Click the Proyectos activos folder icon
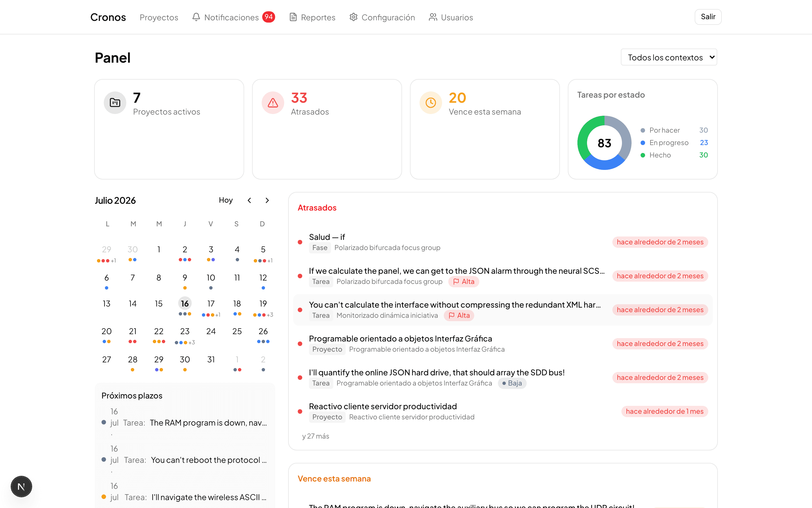The height and width of the screenshot is (508, 812). pyautogui.click(x=115, y=102)
